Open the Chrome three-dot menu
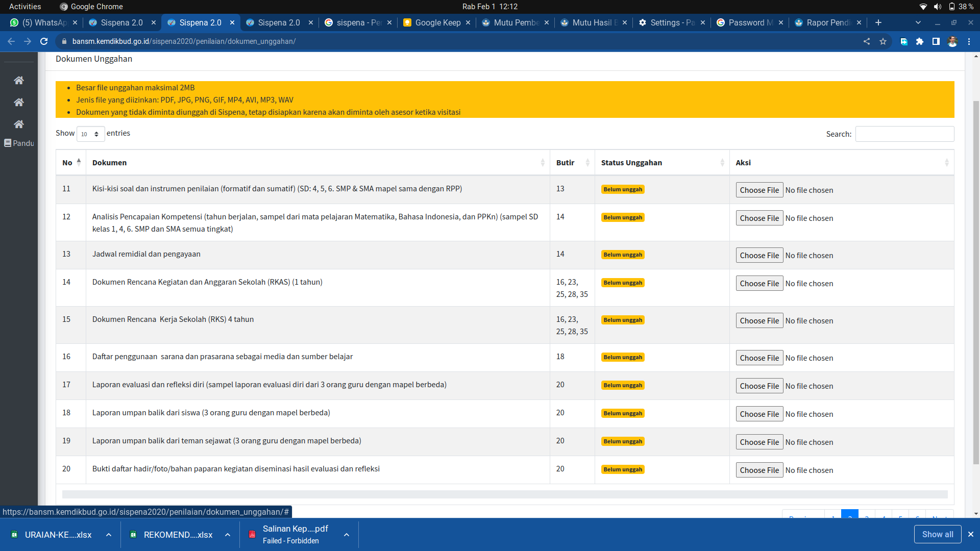 969,41
